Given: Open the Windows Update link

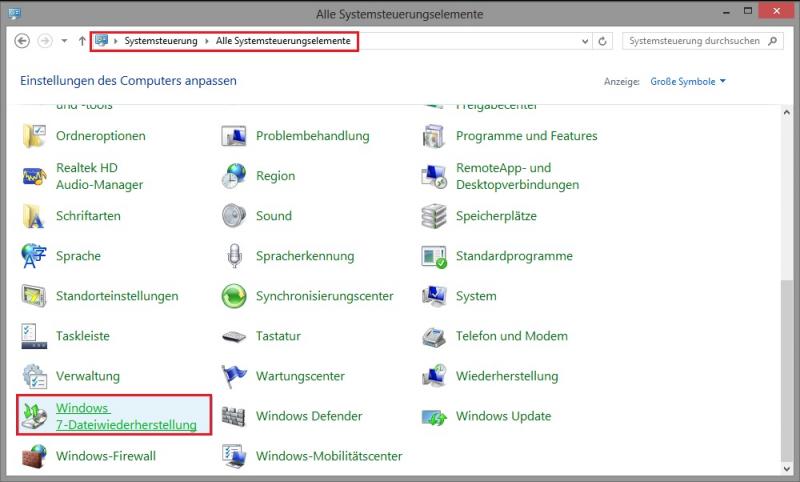Looking at the screenshot, I should pos(504,416).
